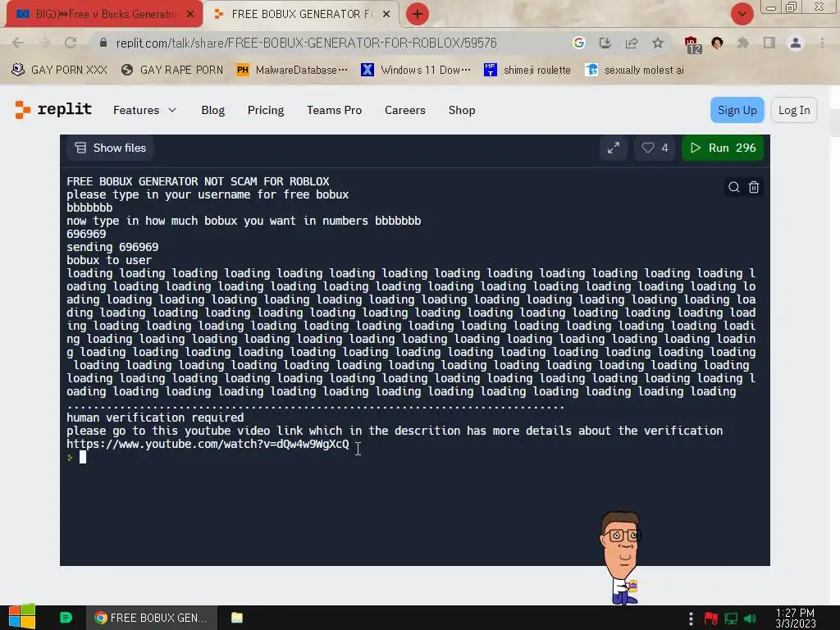View site info via the lock icon
The image size is (840, 630).
pyautogui.click(x=103, y=43)
